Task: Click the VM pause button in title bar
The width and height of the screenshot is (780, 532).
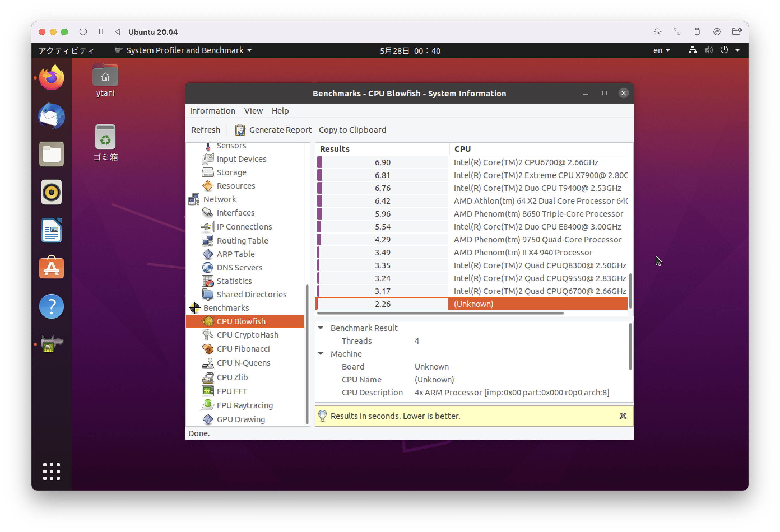Action: 101,32
